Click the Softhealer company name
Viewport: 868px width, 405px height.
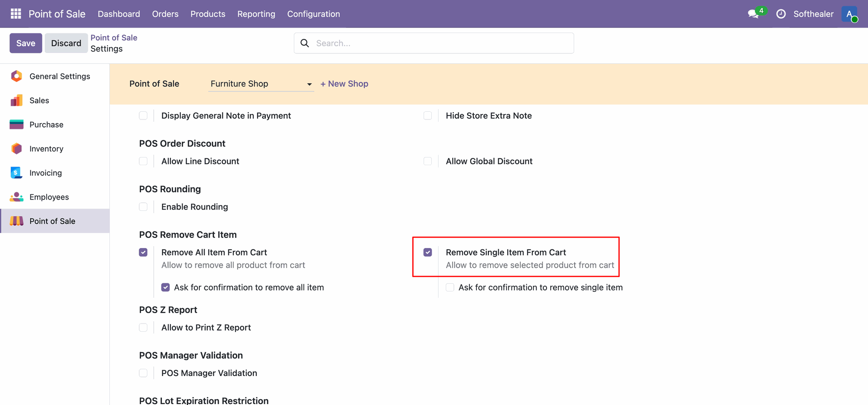tap(813, 14)
